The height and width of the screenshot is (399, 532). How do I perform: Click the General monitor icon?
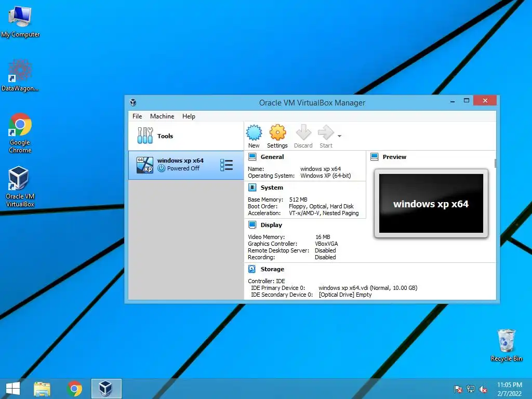[252, 157]
